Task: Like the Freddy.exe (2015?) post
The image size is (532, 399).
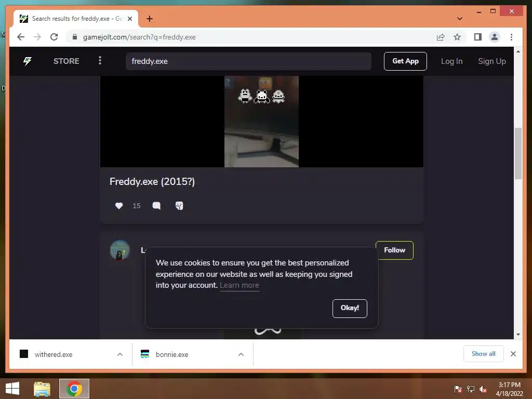Action: coord(119,206)
